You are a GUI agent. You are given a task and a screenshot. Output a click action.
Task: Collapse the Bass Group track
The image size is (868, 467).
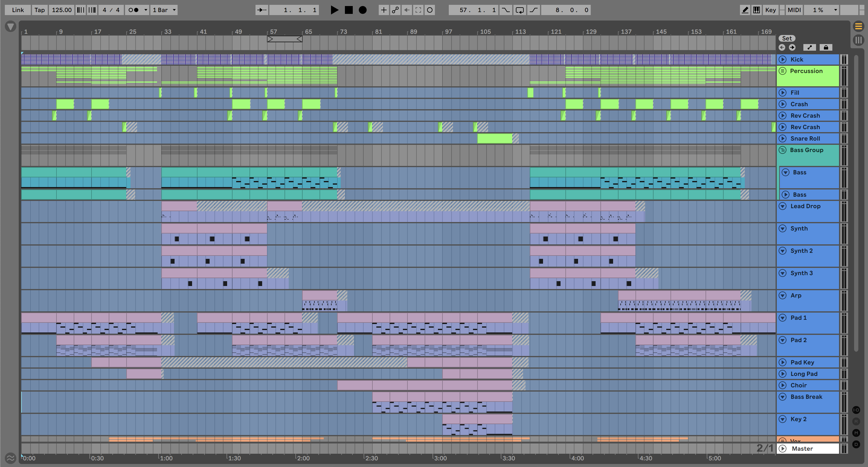pyautogui.click(x=783, y=150)
